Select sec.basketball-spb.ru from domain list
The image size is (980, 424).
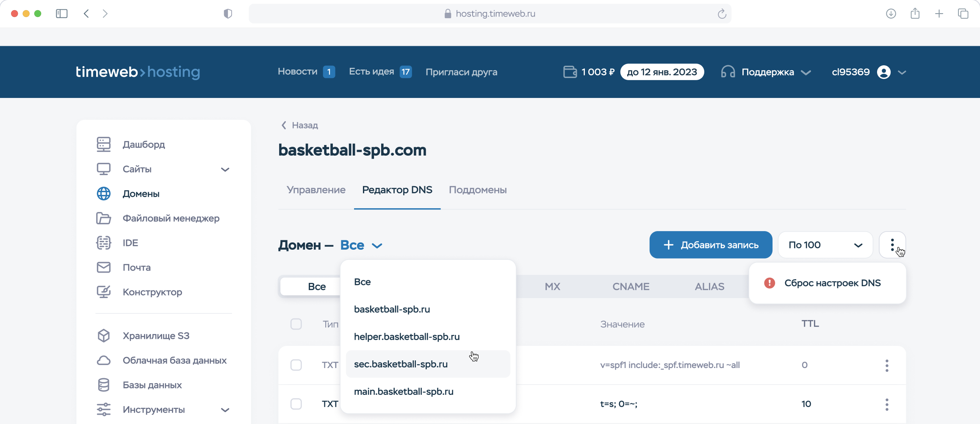coord(401,364)
